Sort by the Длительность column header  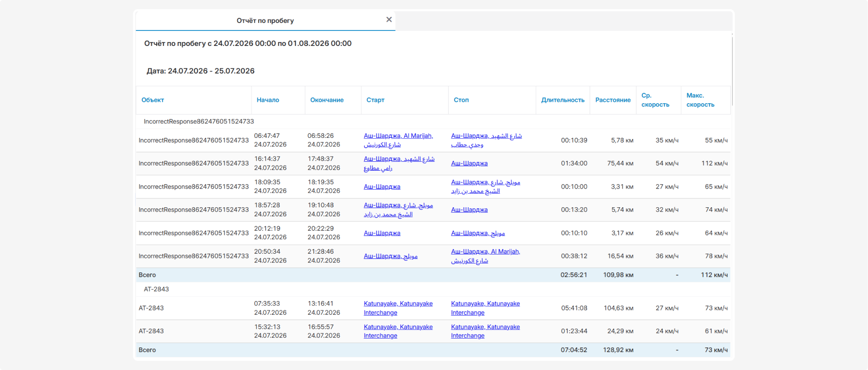pyautogui.click(x=563, y=100)
